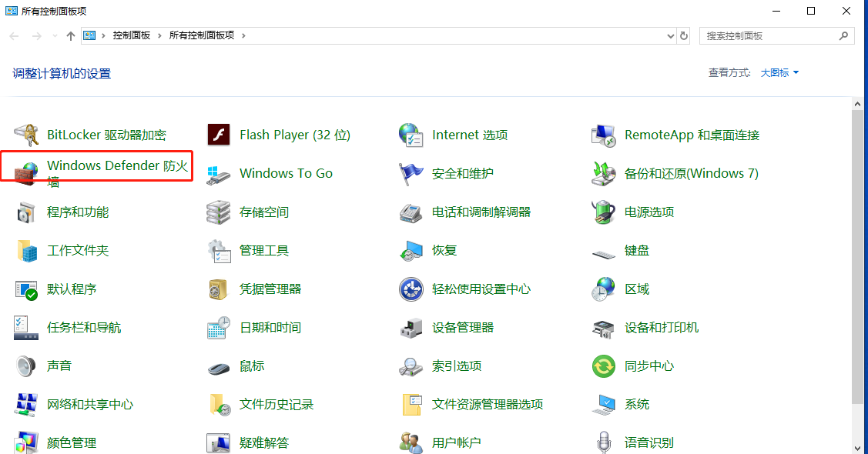Click inside the 搜索控制面板 search box

[x=770, y=35]
